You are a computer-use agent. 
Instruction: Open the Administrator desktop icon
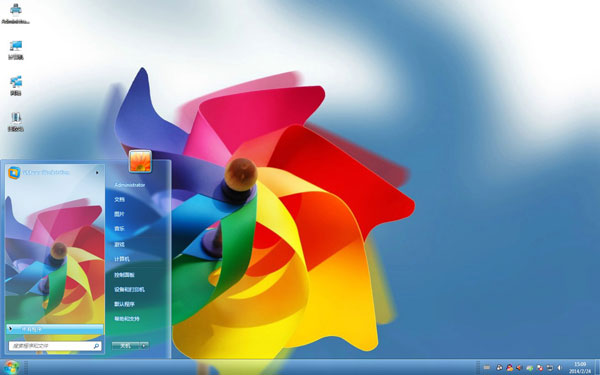pos(15,13)
